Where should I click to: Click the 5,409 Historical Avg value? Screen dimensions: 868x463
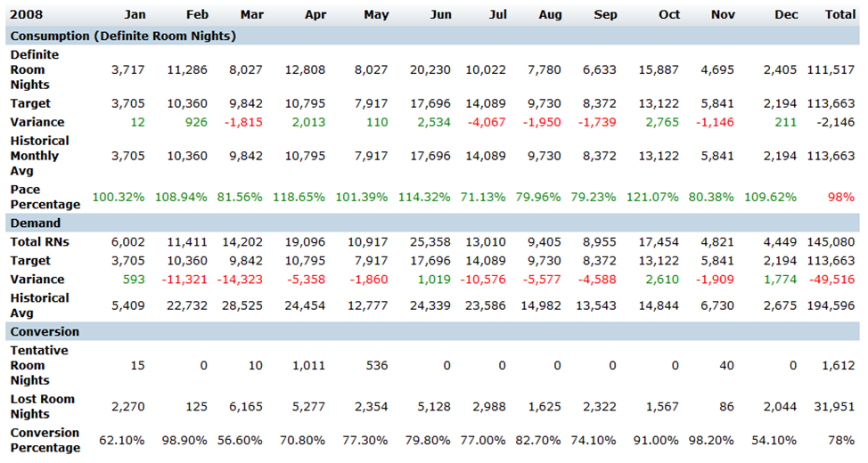pyautogui.click(x=127, y=306)
